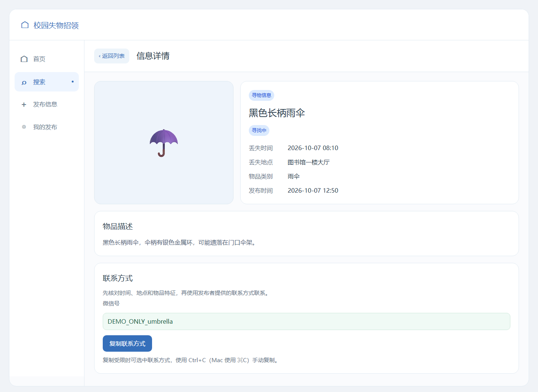Viewport: 538px width, 392px height.
Task: Click the 联系方式 section heading
Action: click(x=118, y=279)
